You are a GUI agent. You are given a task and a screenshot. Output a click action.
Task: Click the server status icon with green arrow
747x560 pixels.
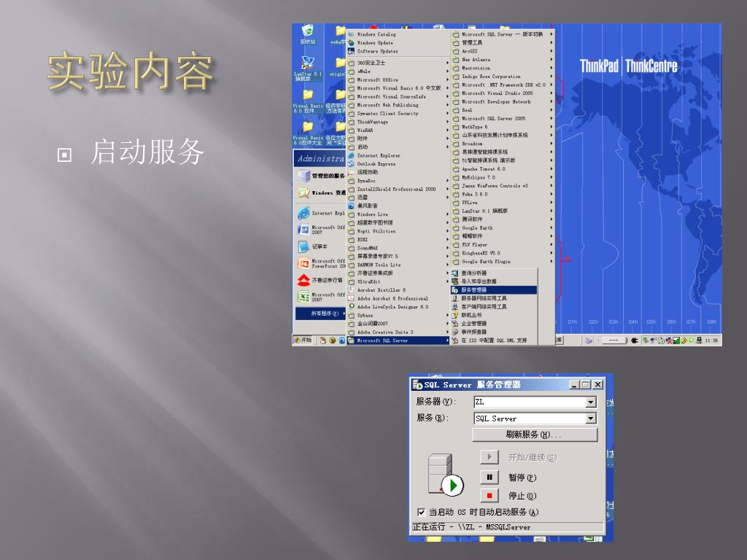446,475
